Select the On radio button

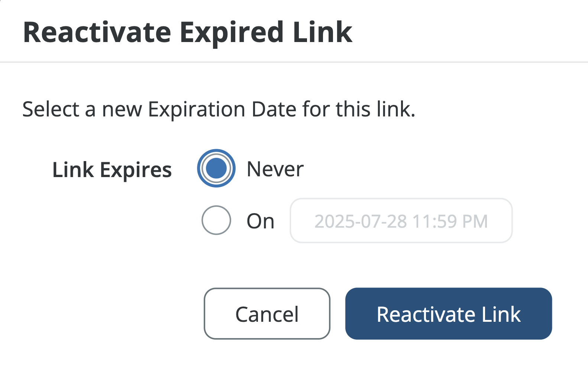(216, 220)
